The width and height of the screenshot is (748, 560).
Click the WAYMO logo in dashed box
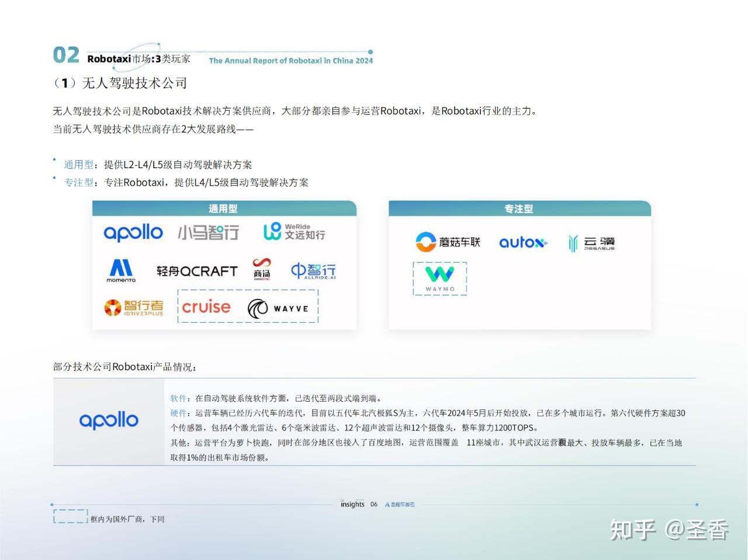(x=440, y=278)
